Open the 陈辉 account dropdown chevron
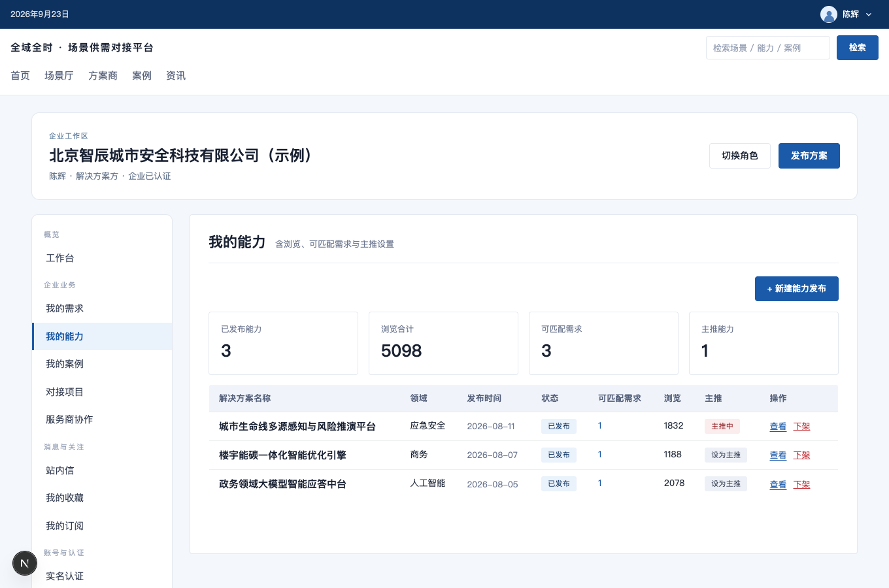Image resolution: width=889 pixels, height=588 pixels. click(x=869, y=14)
